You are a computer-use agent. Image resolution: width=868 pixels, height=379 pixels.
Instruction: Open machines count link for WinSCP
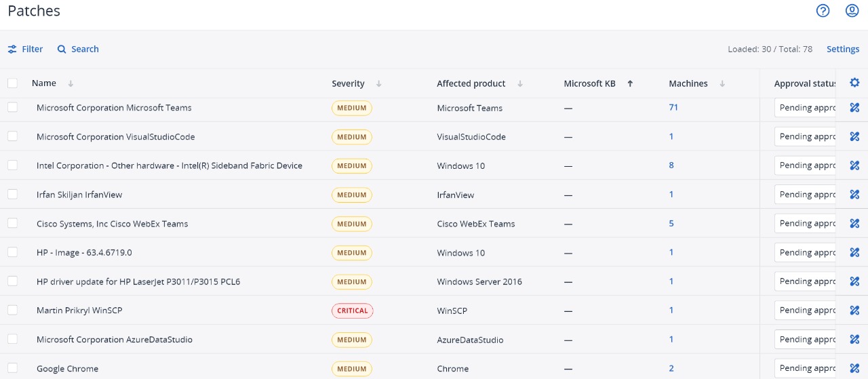pos(671,310)
